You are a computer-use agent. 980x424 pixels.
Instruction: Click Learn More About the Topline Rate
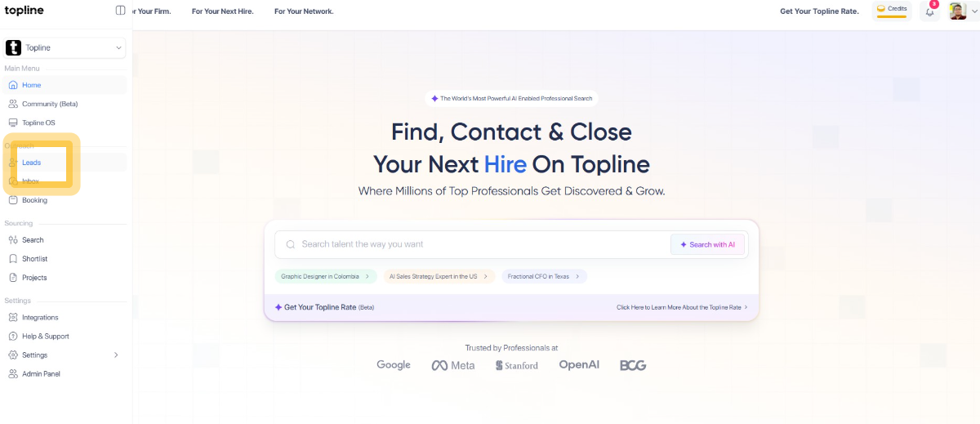[682, 307]
